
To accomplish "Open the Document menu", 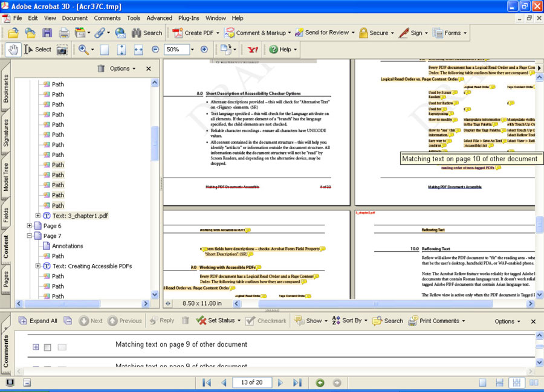I will 74,18.
